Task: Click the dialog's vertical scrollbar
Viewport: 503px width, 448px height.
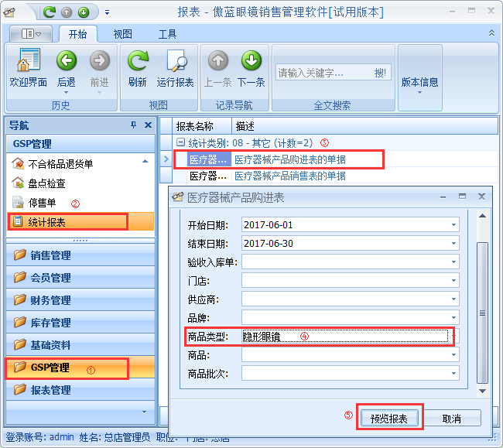Action: pyautogui.click(x=482, y=309)
